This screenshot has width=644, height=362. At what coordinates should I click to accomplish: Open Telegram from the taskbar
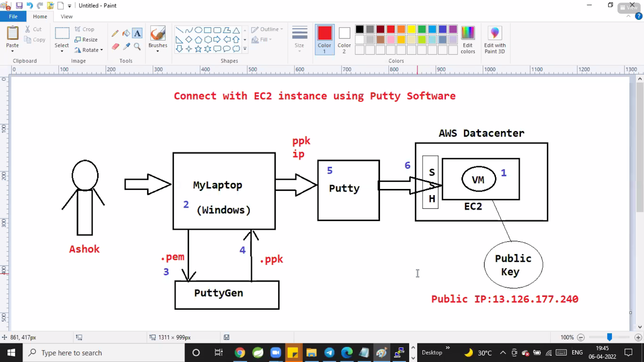click(329, 353)
